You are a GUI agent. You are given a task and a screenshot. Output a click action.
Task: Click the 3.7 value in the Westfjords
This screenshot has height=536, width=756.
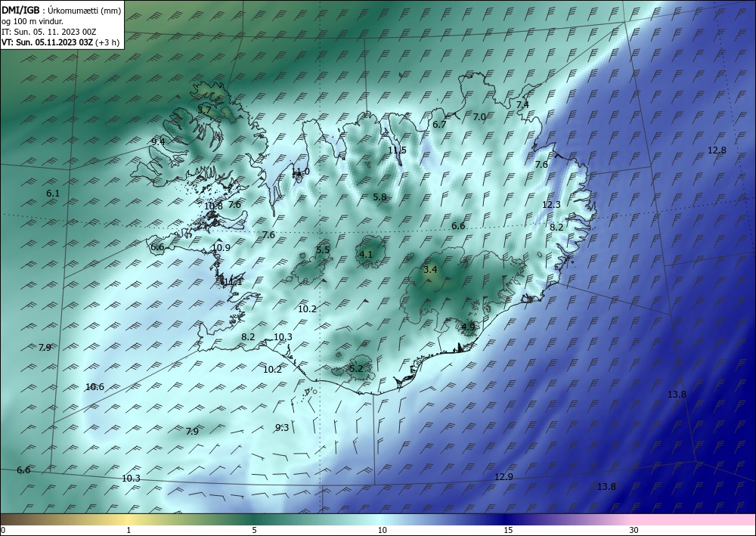[204, 110]
